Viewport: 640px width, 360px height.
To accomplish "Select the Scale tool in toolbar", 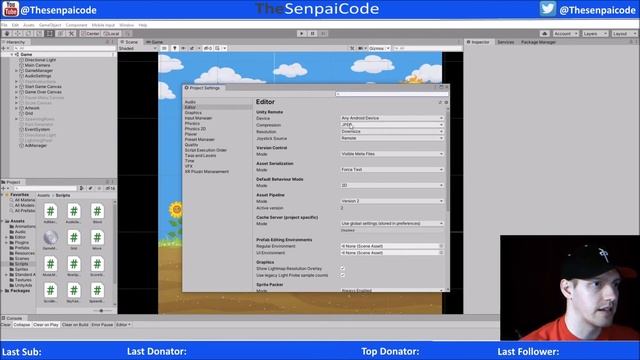I will coord(39,33).
